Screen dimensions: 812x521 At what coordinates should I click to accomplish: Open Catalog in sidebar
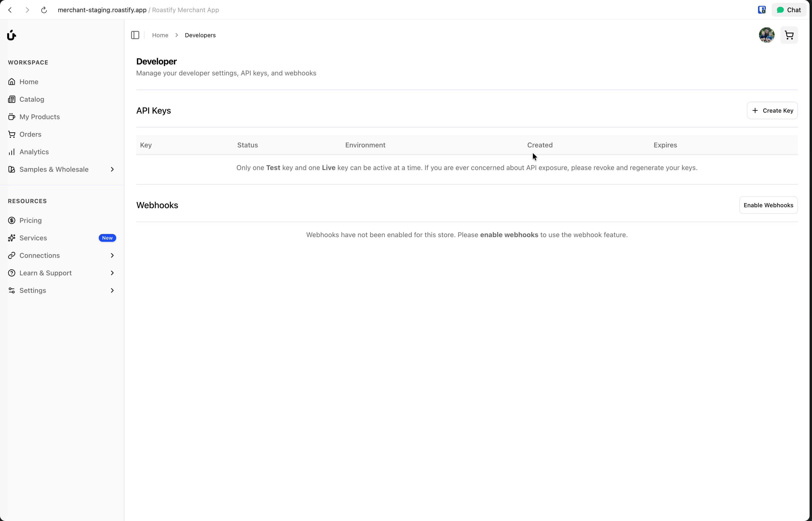32,99
